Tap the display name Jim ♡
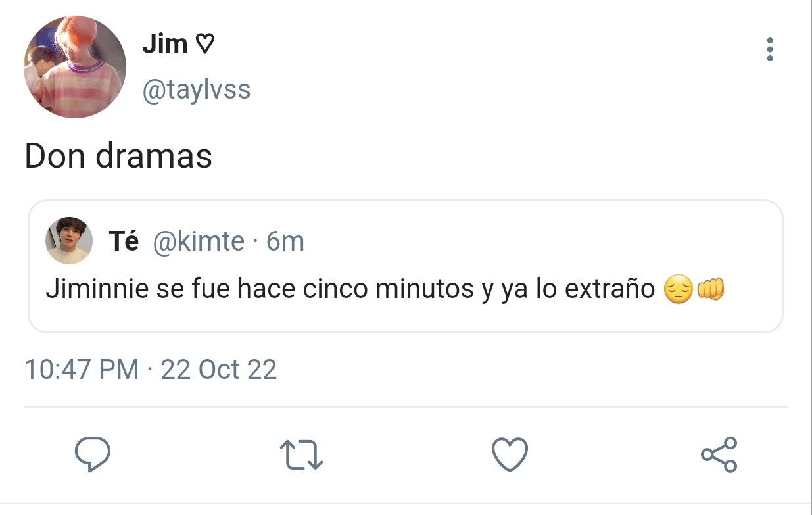 click(x=178, y=45)
